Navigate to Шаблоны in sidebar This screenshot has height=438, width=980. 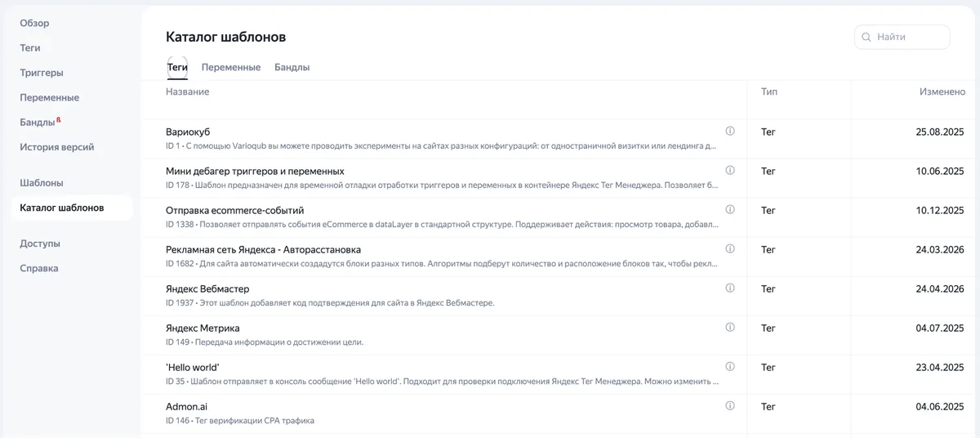coord(42,183)
